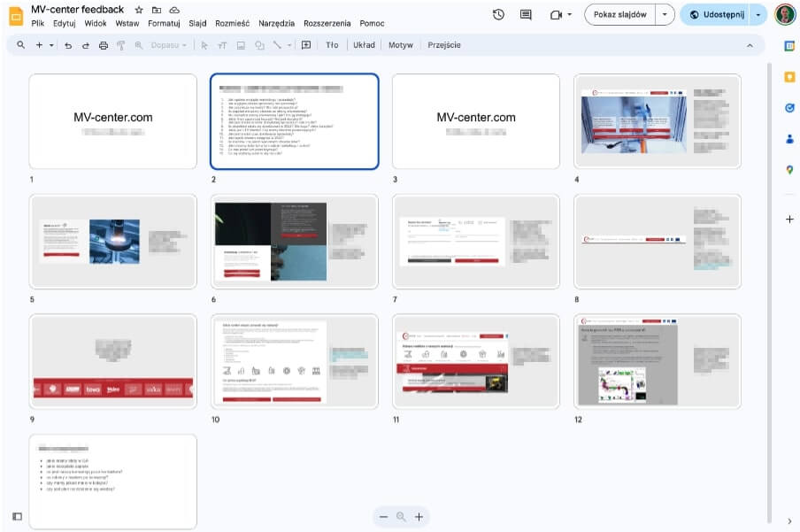This screenshot has width=800, height=532.
Task: Click the zoom in plus at bottom
Action: (x=419, y=517)
